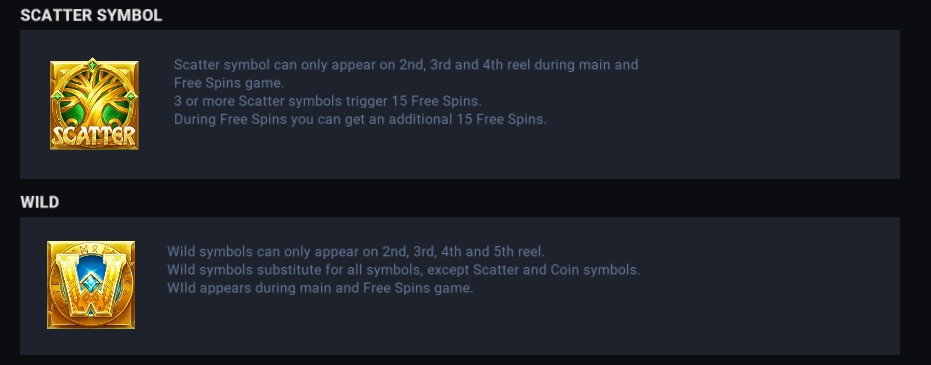Select the WILD section heading
Screen dimensions: 931x365
point(40,202)
